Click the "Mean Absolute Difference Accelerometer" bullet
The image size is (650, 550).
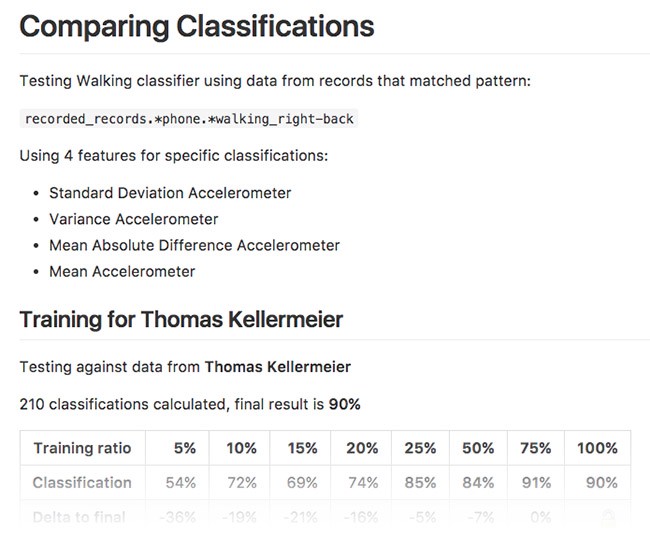click(x=194, y=245)
